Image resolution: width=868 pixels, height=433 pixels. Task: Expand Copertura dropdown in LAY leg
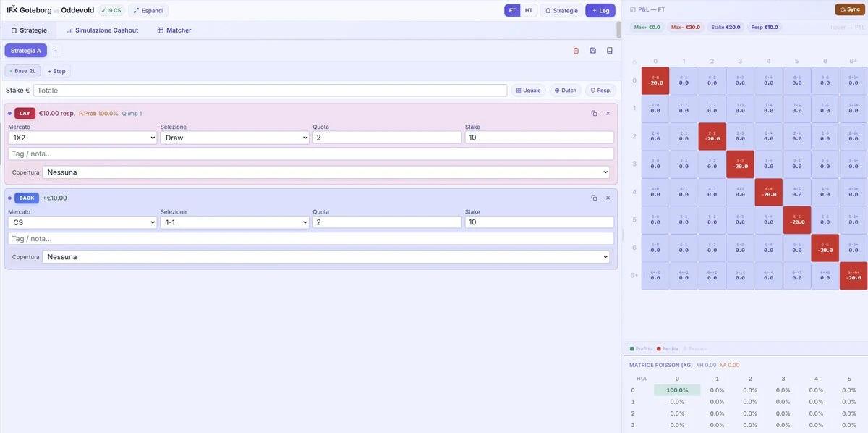325,172
